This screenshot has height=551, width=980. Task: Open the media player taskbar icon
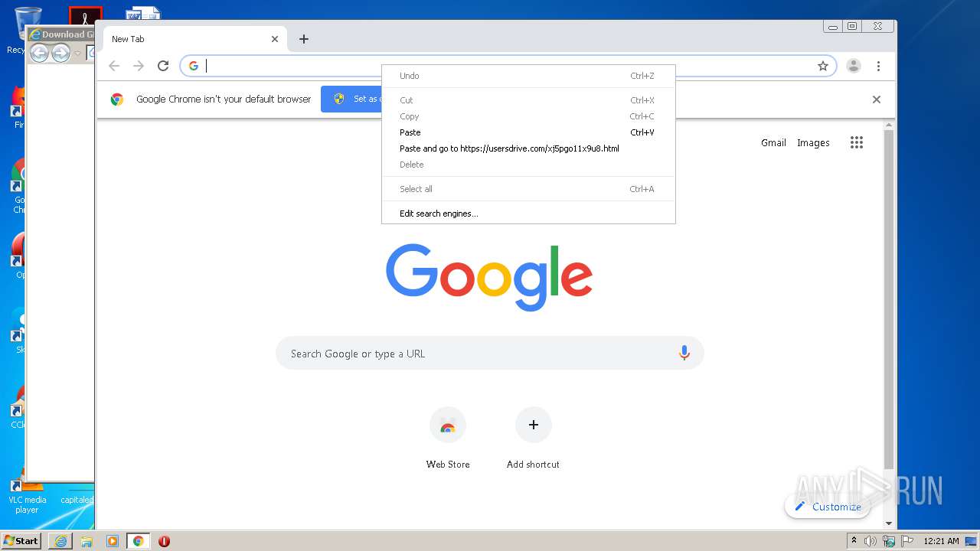click(x=113, y=541)
